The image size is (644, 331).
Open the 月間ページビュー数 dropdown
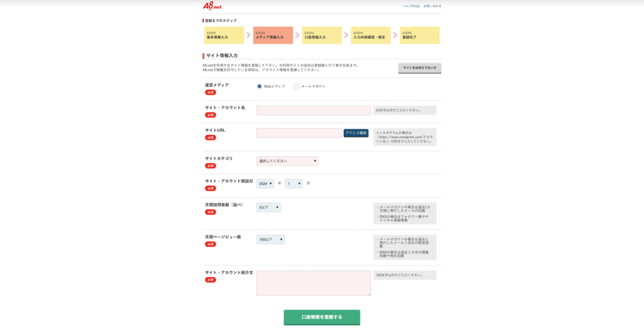click(x=270, y=239)
